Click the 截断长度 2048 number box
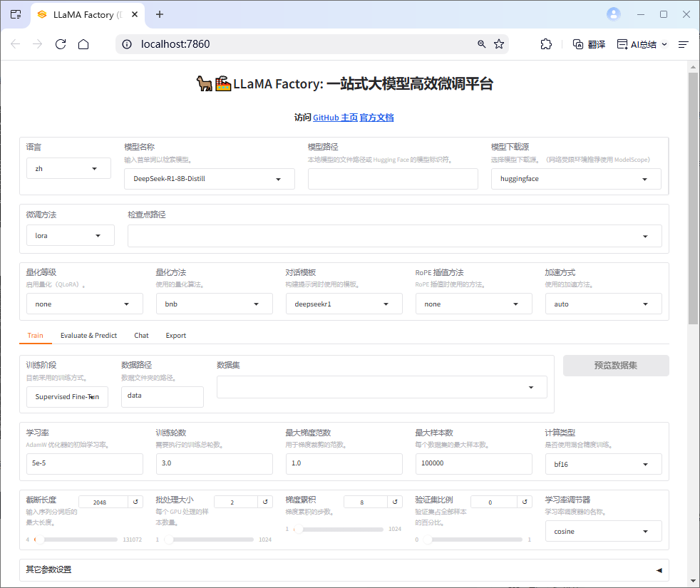This screenshot has height=588, width=700. click(103, 502)
